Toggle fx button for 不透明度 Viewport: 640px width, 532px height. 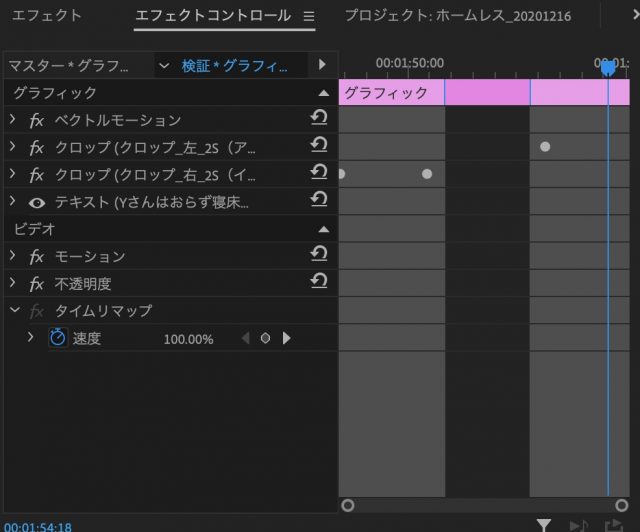tap(37, 284)
